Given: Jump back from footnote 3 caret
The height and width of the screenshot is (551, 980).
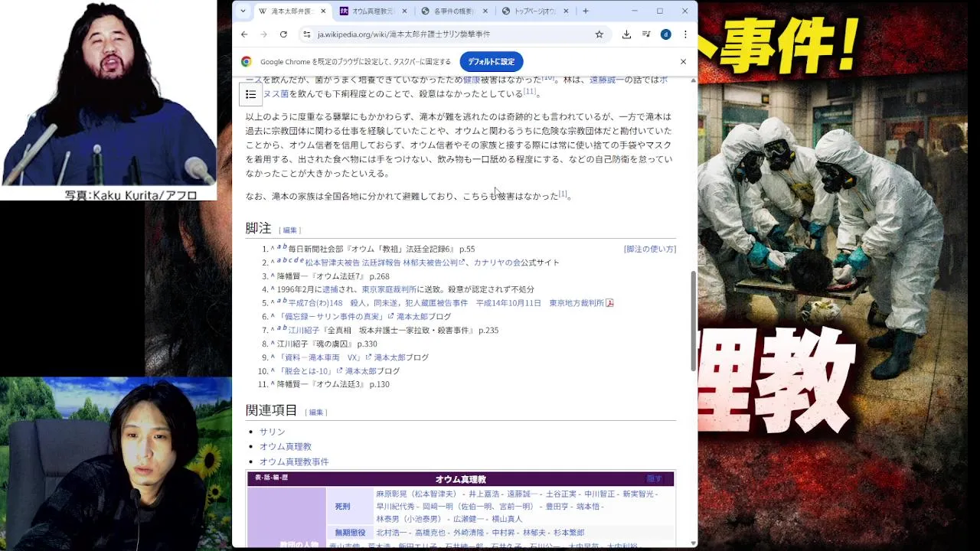Looking at the screenshot, I should click(x=272, y=276).
